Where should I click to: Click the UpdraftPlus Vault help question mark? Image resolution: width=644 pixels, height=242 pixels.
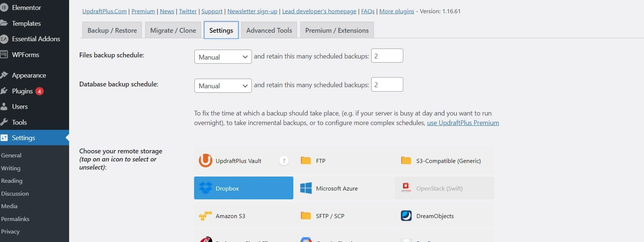point(284,161)
